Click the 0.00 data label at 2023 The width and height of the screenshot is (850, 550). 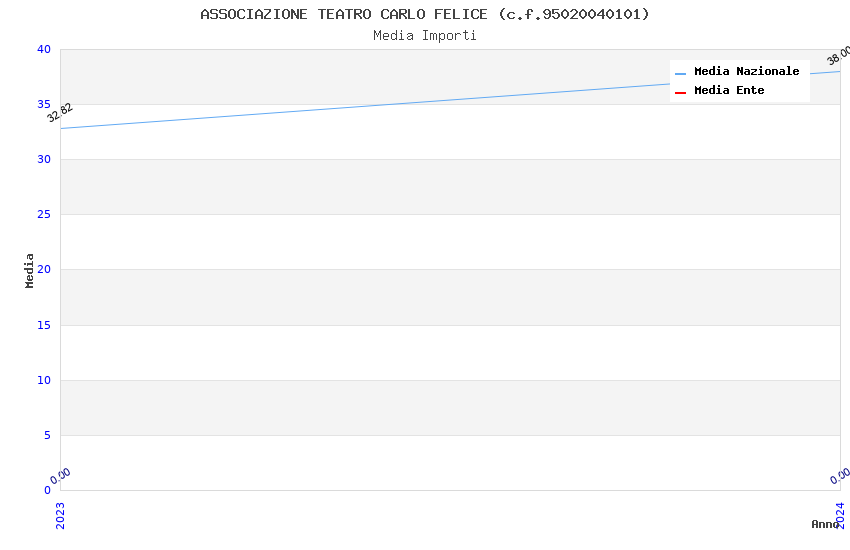pos(60,476)
